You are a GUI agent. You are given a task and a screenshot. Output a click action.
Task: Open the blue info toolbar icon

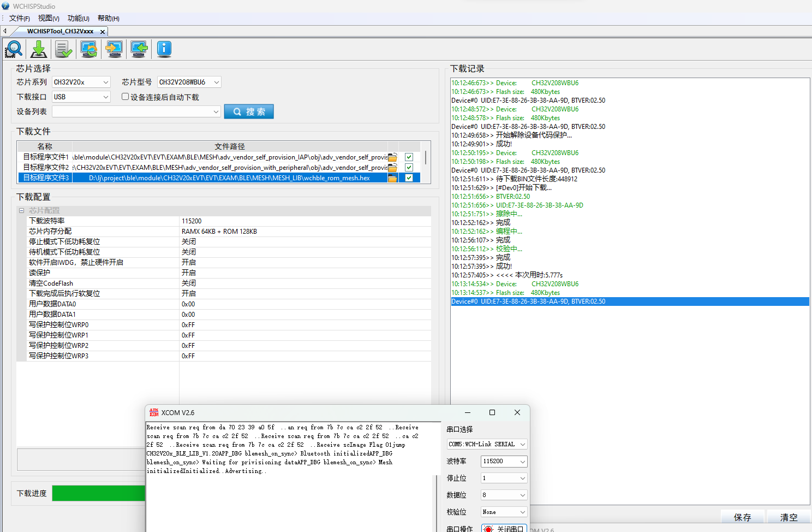pos(164,49)
